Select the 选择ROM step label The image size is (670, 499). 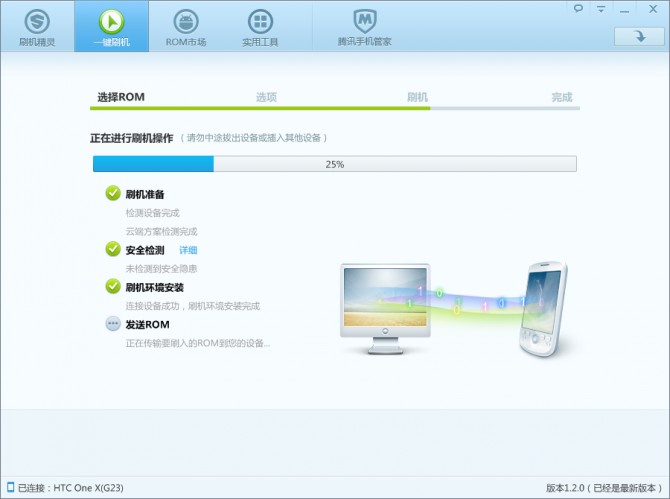tap(121, 97)
